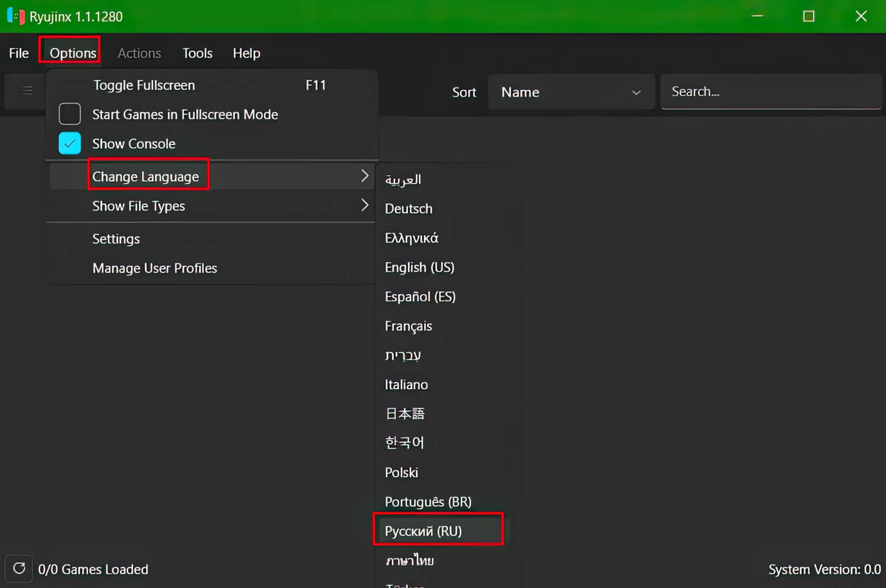This screenshot has width=886, height=588.
Task: Open the Sort by Name dropdown
Action: coord(570,92)
